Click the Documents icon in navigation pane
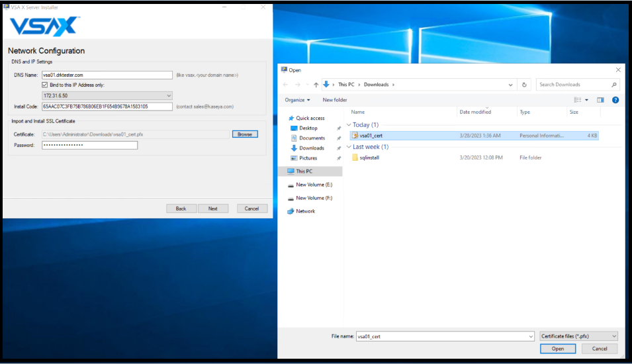 pos(294,138)
